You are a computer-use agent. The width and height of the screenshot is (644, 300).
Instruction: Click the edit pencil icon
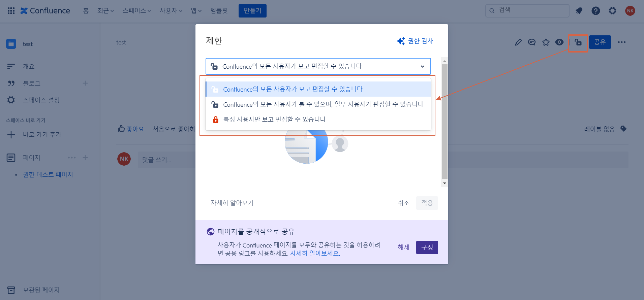(x=518, y=42)
